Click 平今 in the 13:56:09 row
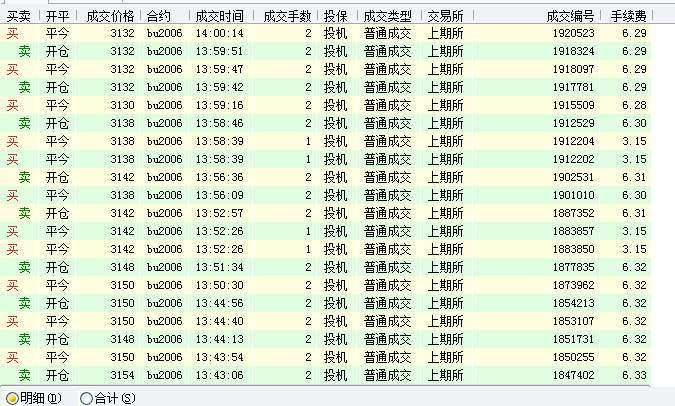The image size is (675, 406). 57,195
